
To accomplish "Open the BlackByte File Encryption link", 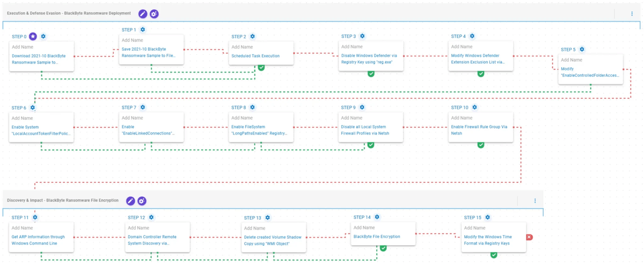I will click(377, 237).
